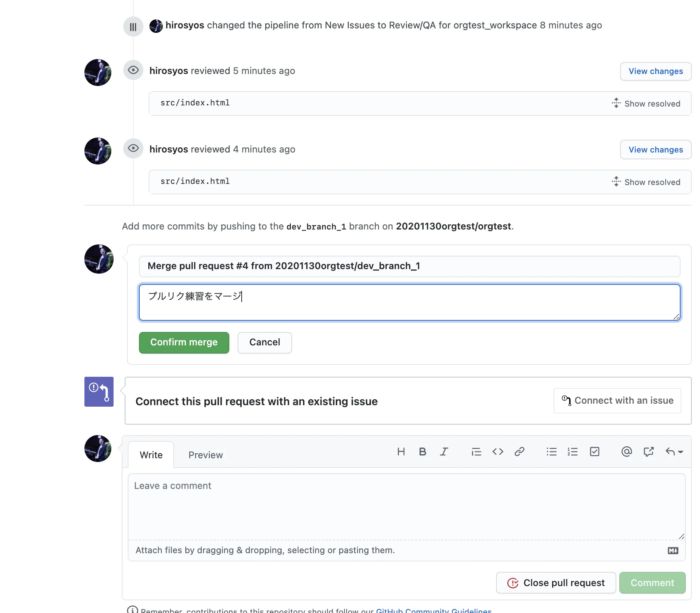
Task: Click the pipeline change event icon
Action: pyautogui.click(x=133, y=27)
